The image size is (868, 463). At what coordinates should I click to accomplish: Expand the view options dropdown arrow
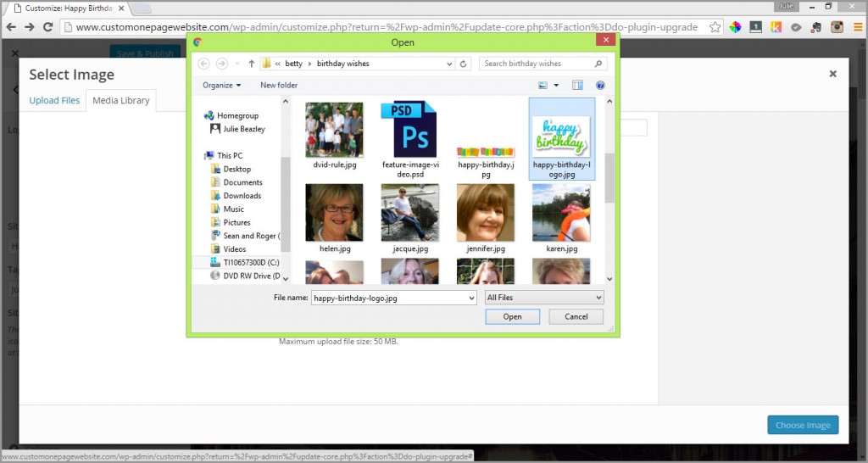click(x=556, y=86)
